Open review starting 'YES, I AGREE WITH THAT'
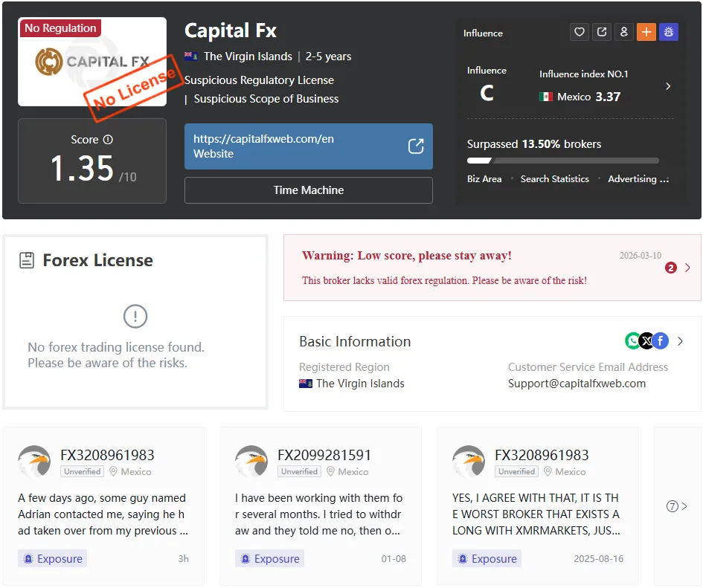Image resolution: width=703 pixels, height=588 pixels. (536, 514)
